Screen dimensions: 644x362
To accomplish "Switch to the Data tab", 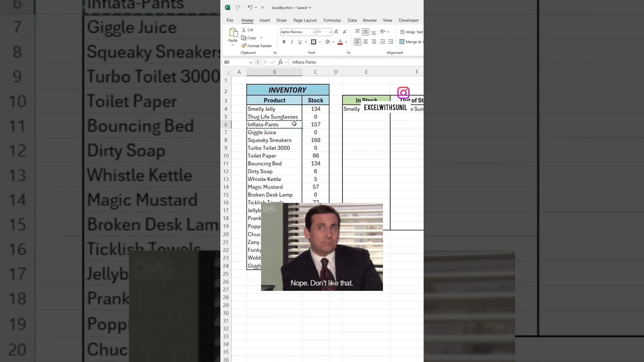I will click(x=352, y=20).
